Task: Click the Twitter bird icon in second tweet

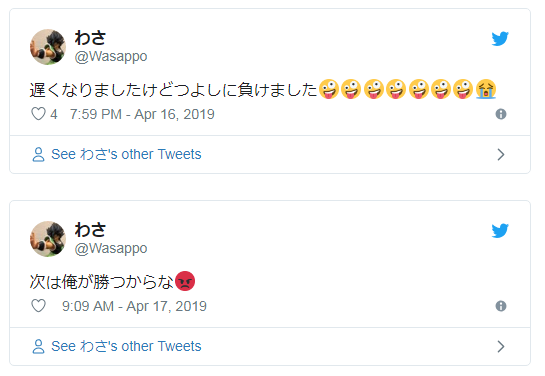Action: (x=500, y=231)
